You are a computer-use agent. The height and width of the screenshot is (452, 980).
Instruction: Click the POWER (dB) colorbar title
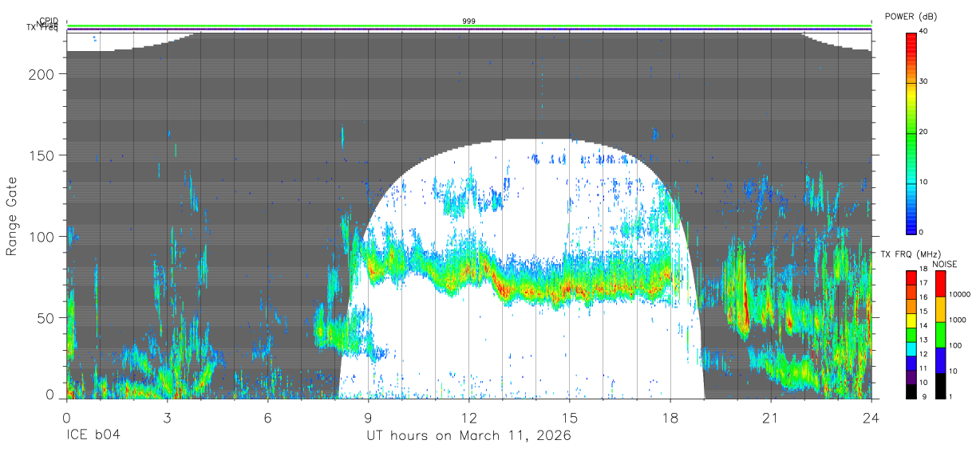(911, 16)
